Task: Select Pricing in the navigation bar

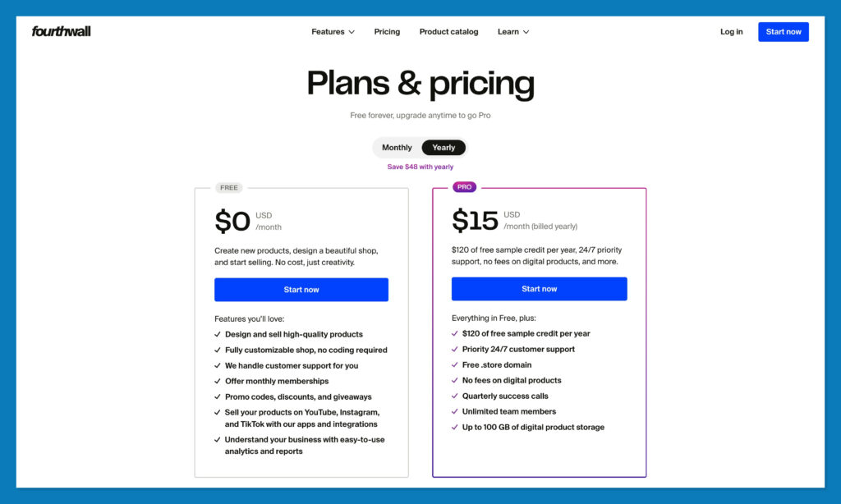Action: (x=387, y=31)
